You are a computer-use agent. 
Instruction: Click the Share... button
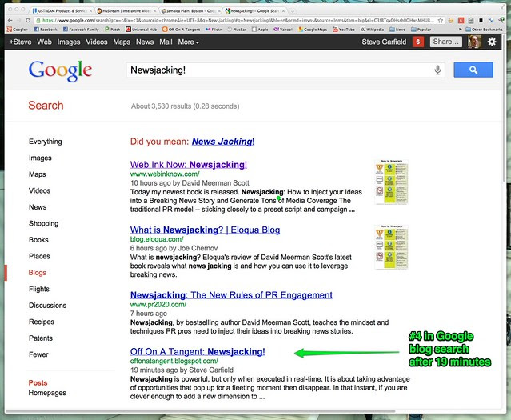tap(445, 42)
